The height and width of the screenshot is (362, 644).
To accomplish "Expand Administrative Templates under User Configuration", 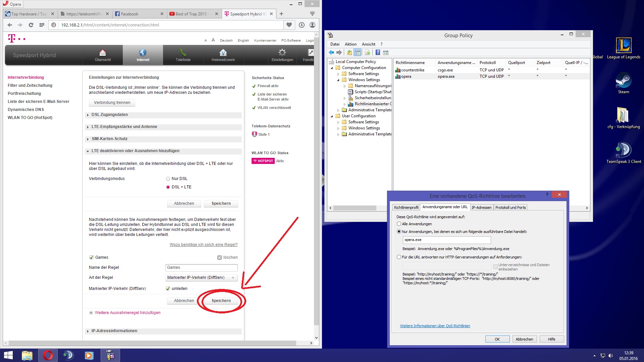I will tap(338, 134).
